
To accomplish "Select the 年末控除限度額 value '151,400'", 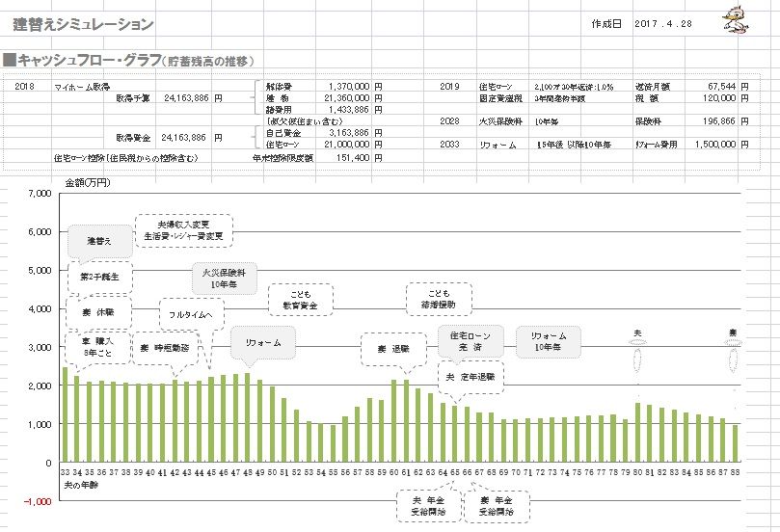I will (353, 158).
